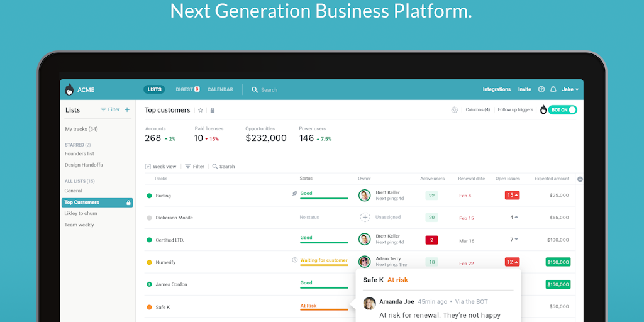Toggle the BOT ON switch

pos(562,109)
